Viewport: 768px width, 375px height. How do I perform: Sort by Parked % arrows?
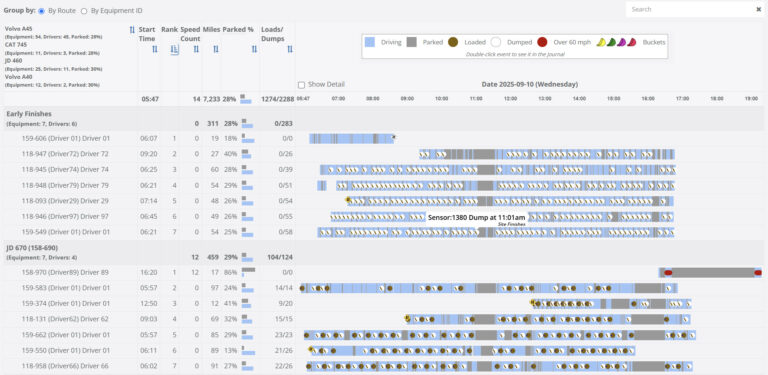tap(254, 49)
